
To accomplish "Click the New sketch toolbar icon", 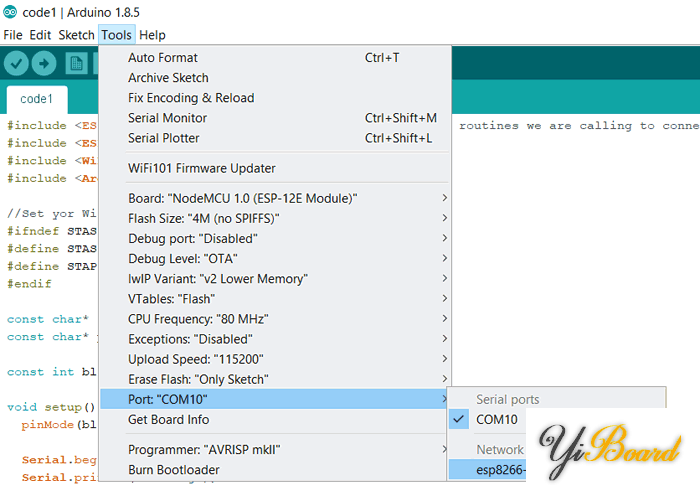I will 76,63.
